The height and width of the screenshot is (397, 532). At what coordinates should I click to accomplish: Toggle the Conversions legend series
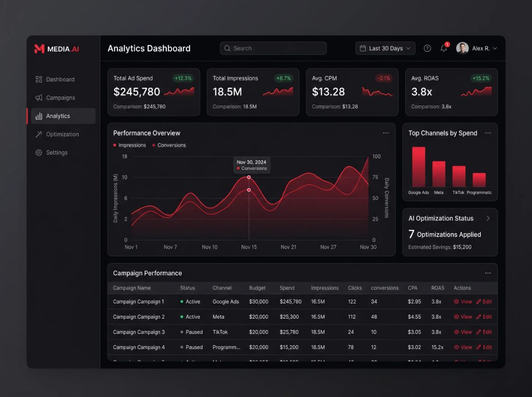click(x=169, y=145)
